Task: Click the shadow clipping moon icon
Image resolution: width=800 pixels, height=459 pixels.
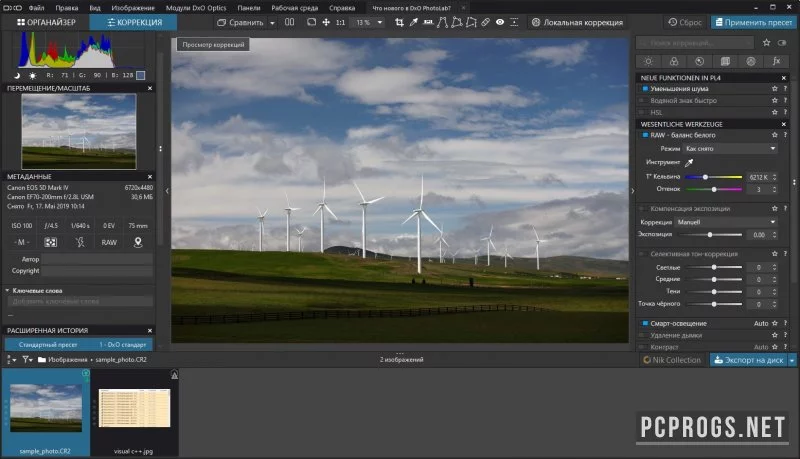Action: point(16,75)
